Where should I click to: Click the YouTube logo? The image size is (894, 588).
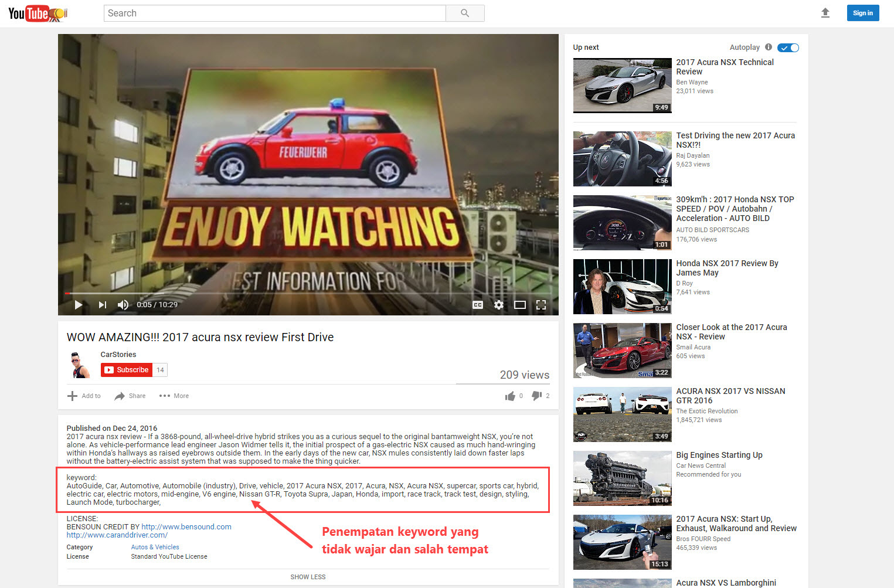click(38, 13)
